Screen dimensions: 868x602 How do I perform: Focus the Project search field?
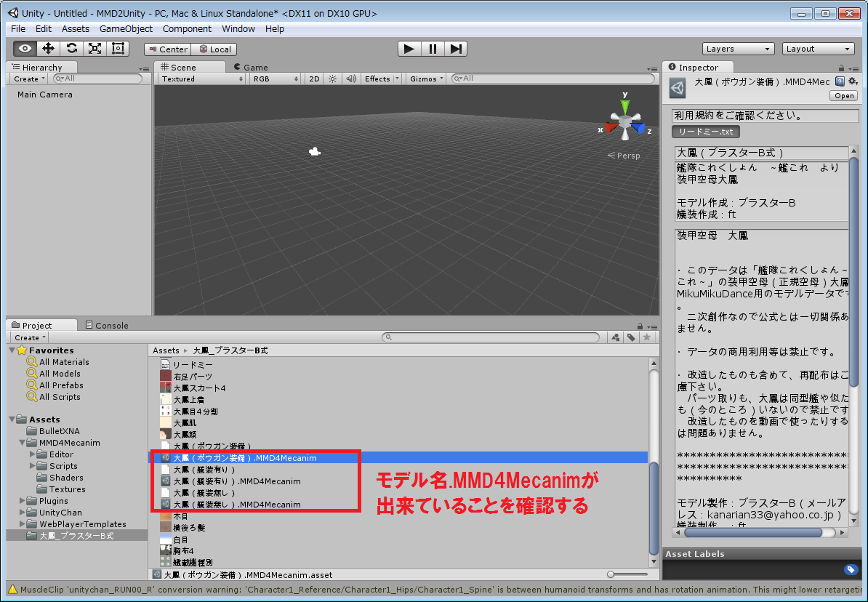pos(491,337)
